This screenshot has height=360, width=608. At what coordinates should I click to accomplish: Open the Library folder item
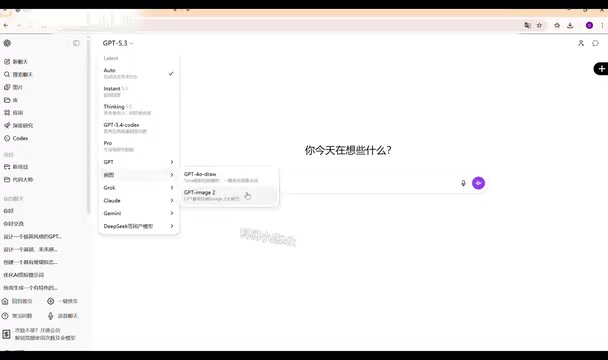[x=11, y=100]
